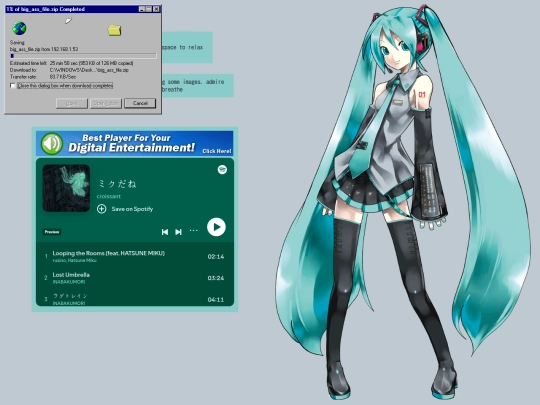Click the 'some images, admire' text box

[198, 85]
